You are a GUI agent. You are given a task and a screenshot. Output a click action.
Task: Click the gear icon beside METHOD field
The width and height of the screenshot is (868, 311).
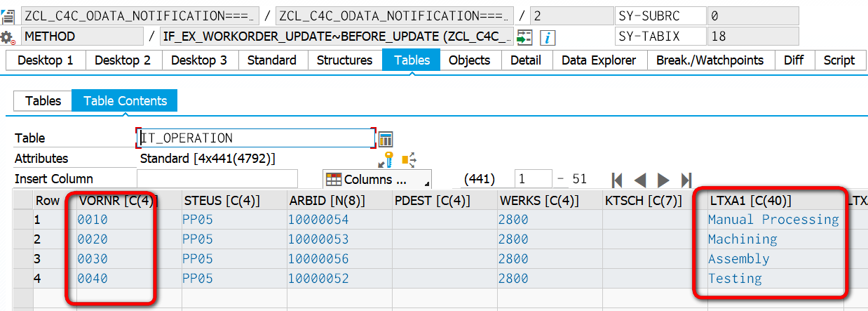(8, 37)
